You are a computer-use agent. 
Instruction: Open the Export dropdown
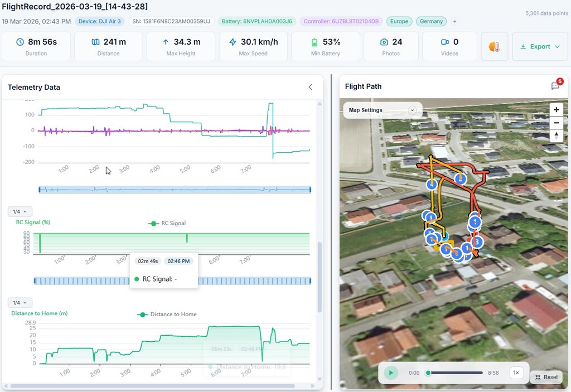click(540, 47)
